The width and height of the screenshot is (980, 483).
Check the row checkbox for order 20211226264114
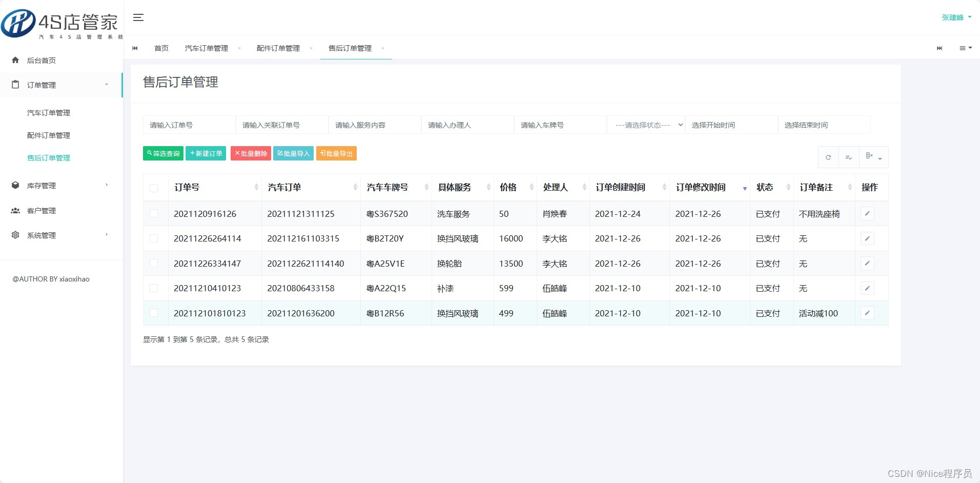pyautogui.click(x=154, y=238)
